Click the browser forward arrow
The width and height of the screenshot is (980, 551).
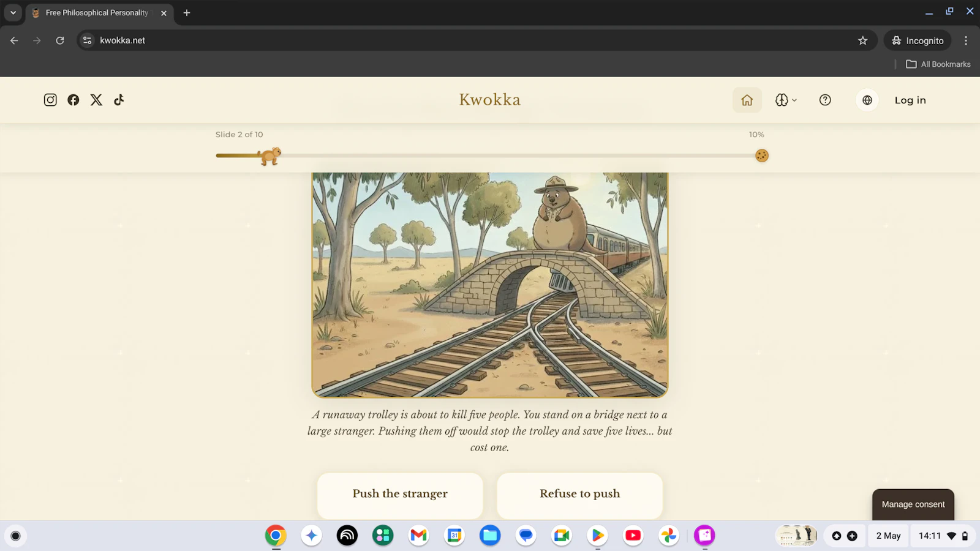point(37,40)
